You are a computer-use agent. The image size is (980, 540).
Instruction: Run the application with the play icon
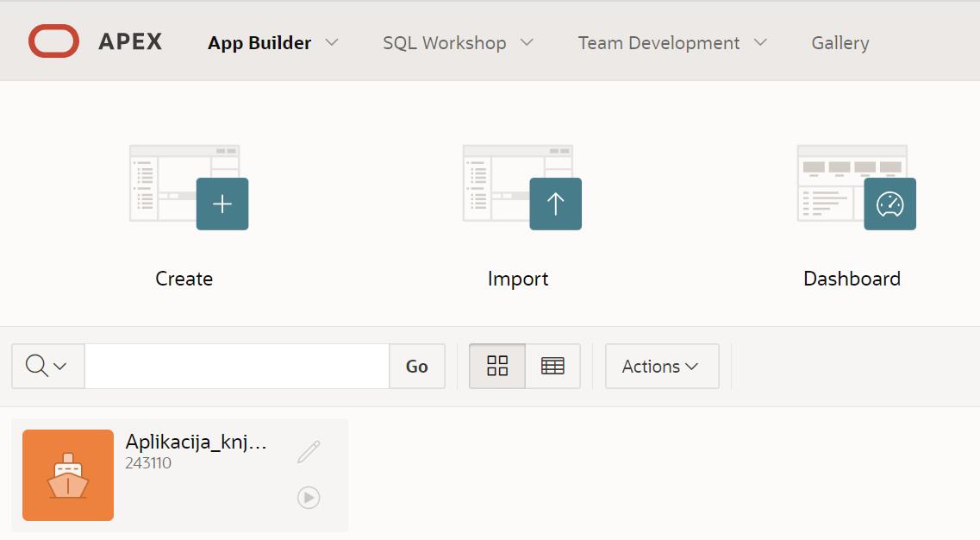309,498
